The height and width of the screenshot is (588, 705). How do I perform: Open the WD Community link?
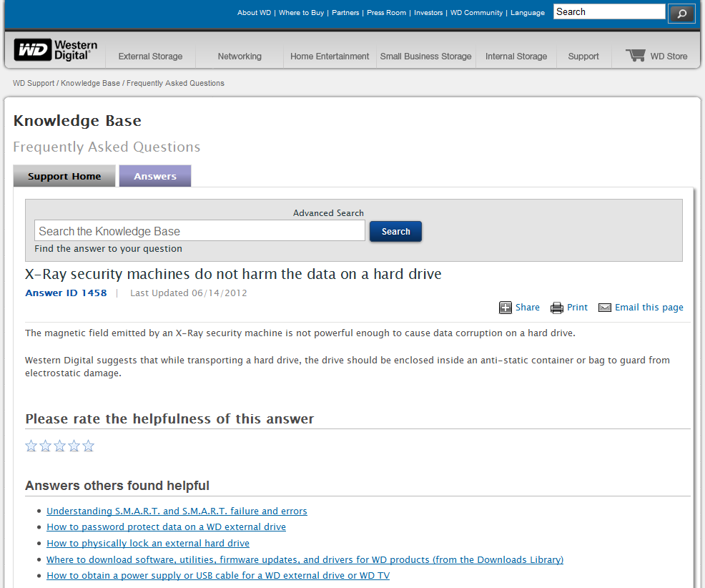[476, 13]
